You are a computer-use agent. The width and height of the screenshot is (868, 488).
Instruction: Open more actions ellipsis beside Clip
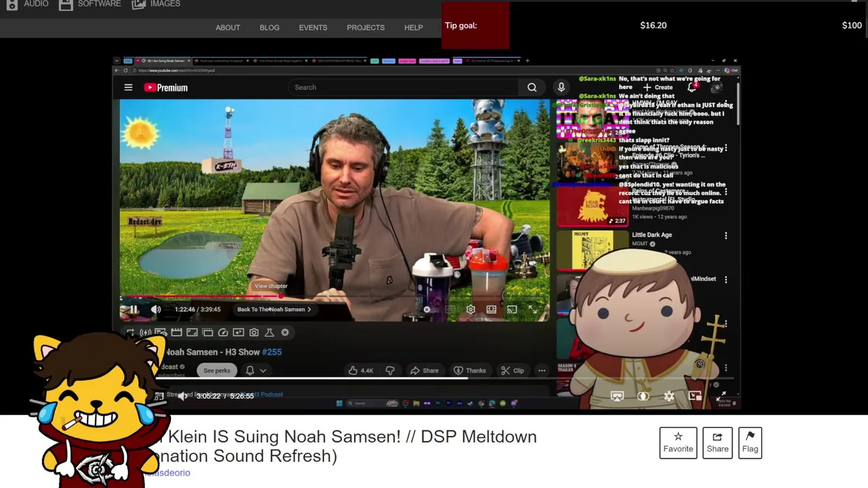(542, 371)
